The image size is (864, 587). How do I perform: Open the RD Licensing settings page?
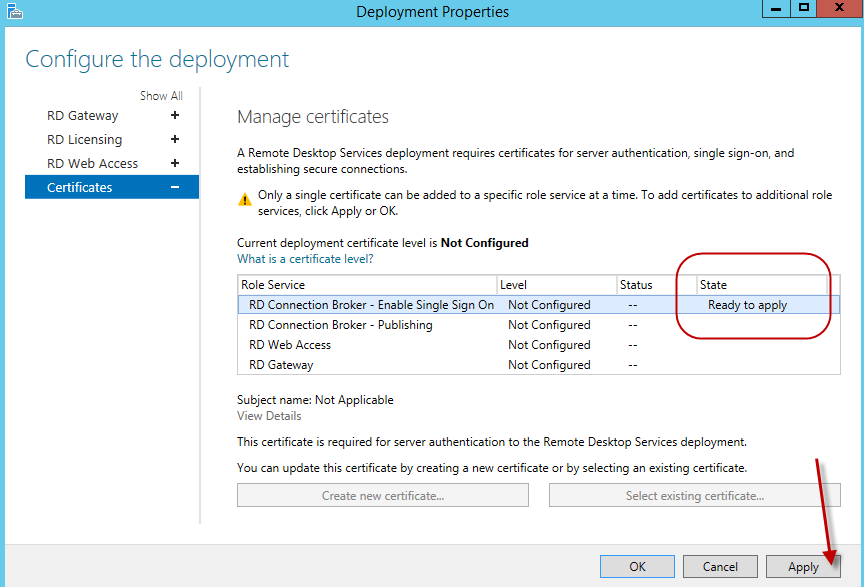[x=85, y=140]
